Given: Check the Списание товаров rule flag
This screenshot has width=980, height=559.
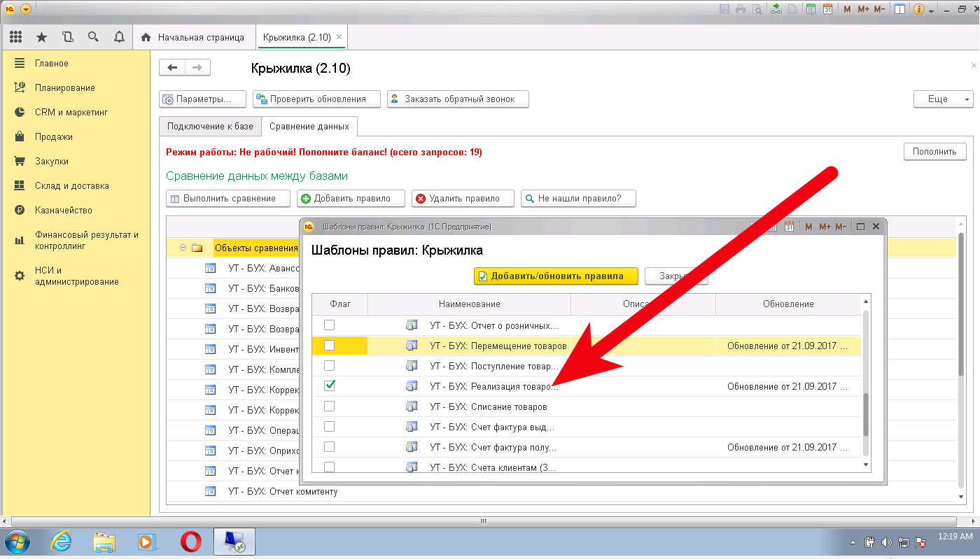Looking at the screenshot, I should [x=330, y=406].
